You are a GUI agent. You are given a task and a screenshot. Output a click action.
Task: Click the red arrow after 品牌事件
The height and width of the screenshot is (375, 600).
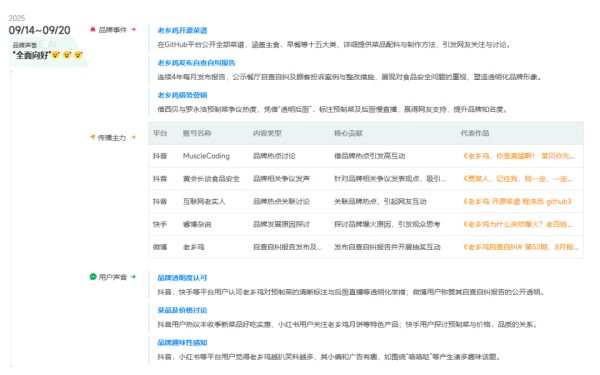[x=133, y=29]
